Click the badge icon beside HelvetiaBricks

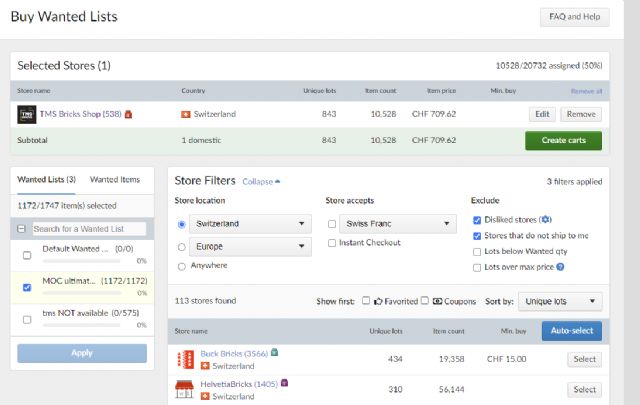(285, 382)
